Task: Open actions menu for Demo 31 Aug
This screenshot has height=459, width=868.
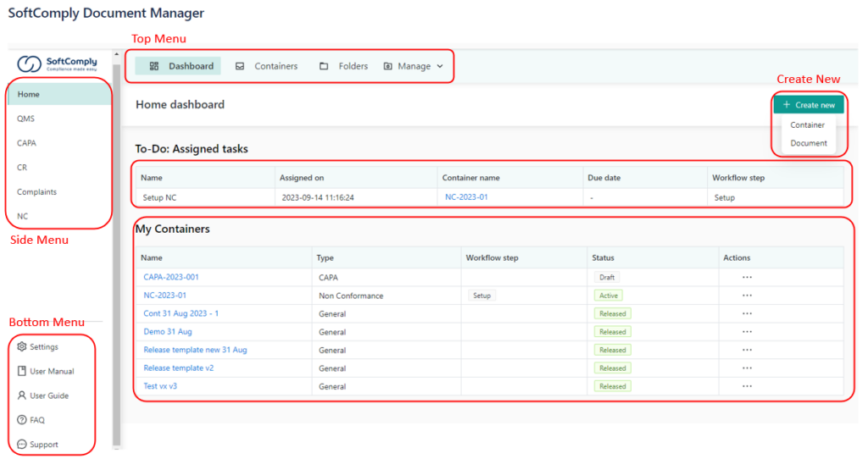Action: [x=747, y=332]
